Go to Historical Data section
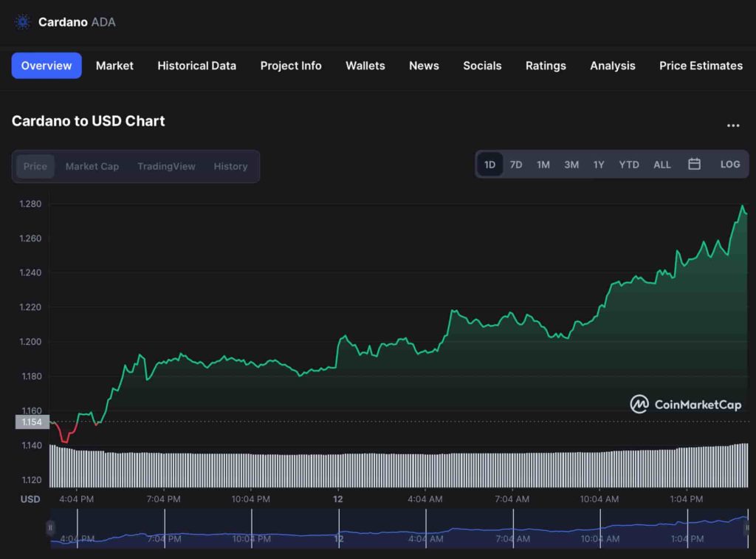The width and height of the screenshot is (756, 559). [x=196, y=66]
